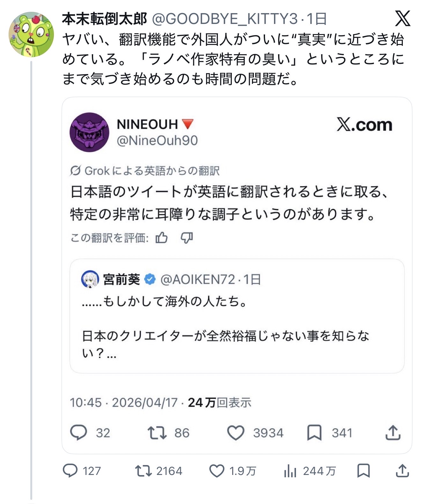The height and width of the screenshot is (504, 421).
Task: Rate the Grok translation thumbs up
Action: point(162,238)
